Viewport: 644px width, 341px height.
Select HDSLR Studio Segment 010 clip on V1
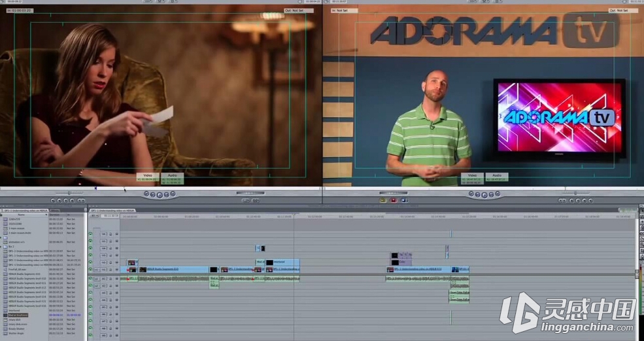174,270
